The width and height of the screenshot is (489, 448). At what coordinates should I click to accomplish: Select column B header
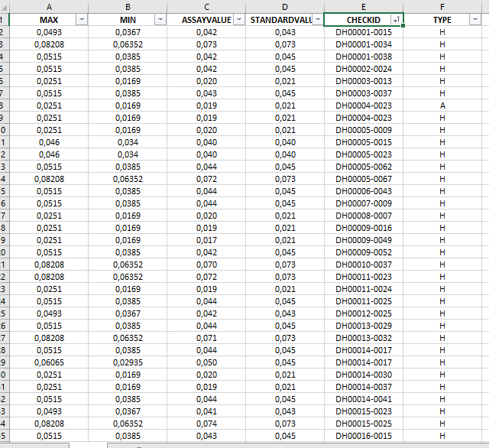(128, 7)
